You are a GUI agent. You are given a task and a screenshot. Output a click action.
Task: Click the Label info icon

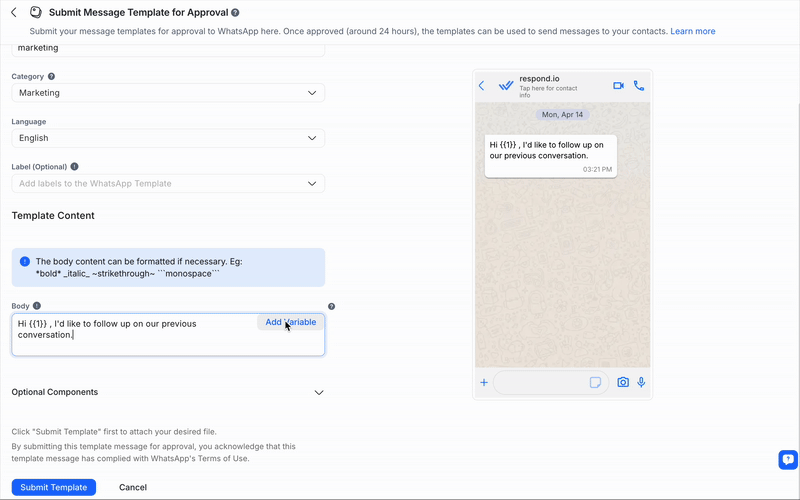coord(75,167)
